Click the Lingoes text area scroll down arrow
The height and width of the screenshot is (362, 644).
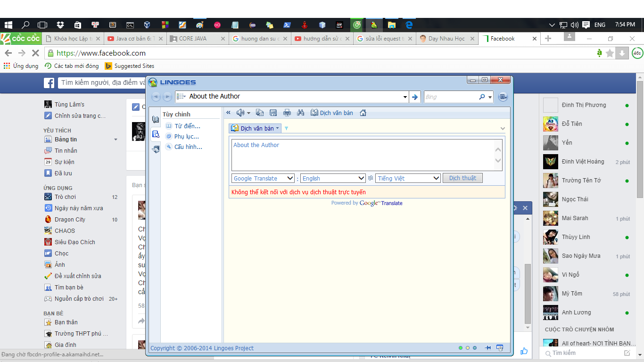[498, 161]
